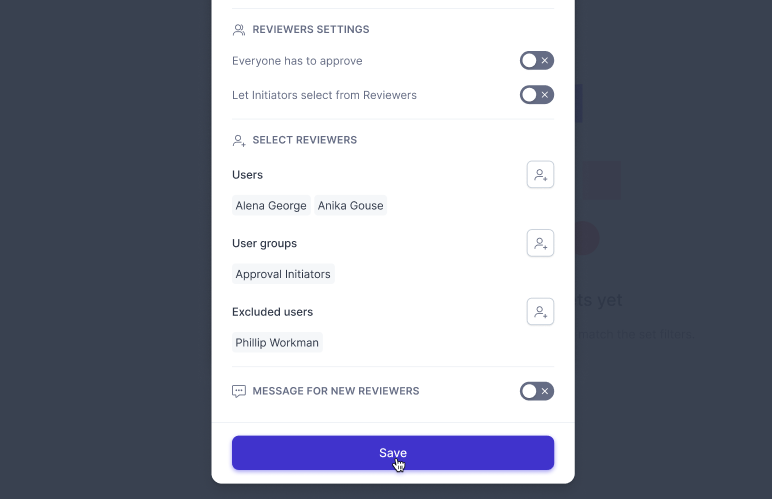Save the reviewer settings
Image resolution: width=772 pixels, height=499 pixels.
pyautogui.click(x=393, y=453)
